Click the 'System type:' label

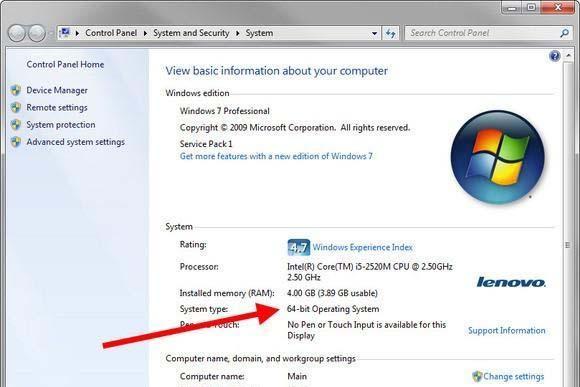pos(204,309)
